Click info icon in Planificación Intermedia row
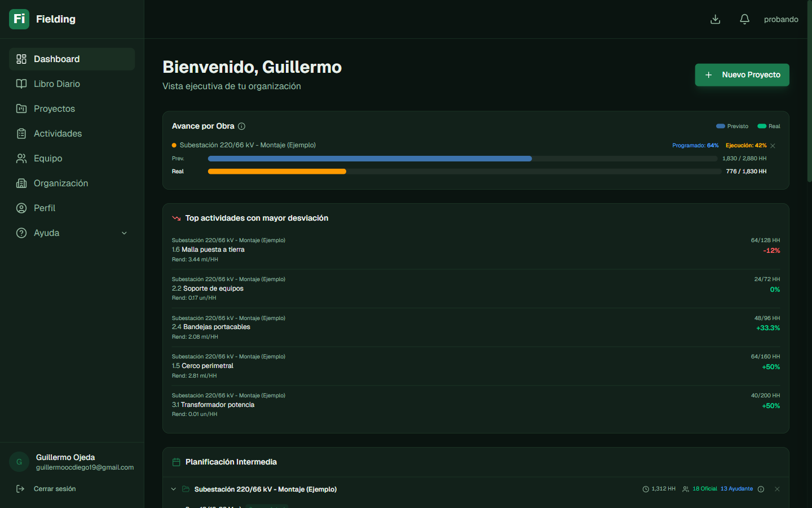Viewport: 812px width, 508px height. pyautogui.click(x=761, y=489)
